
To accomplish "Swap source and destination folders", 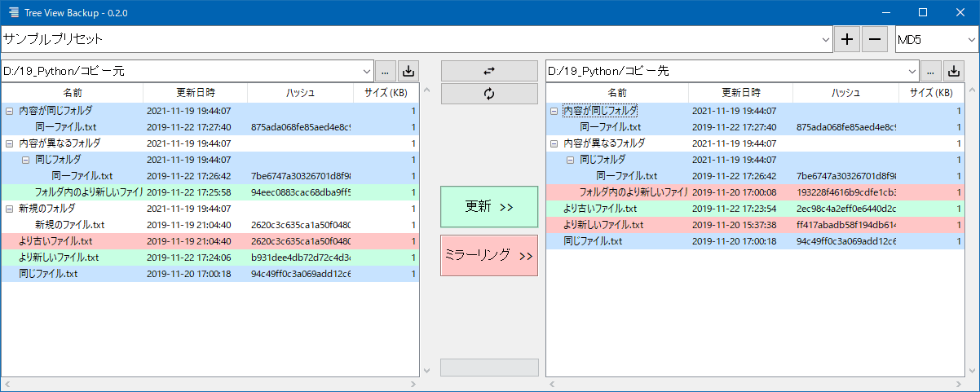I will pyautogui.click(x=489, y=71).
